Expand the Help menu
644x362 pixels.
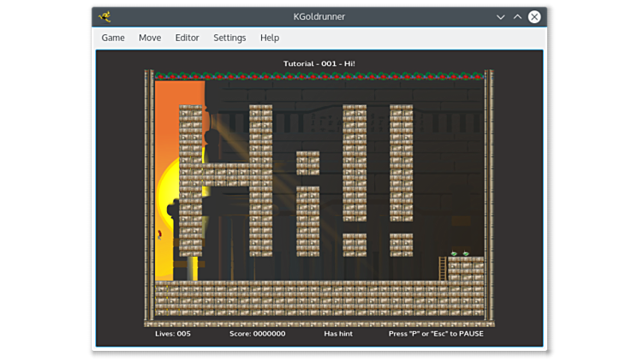click(270, 38)
